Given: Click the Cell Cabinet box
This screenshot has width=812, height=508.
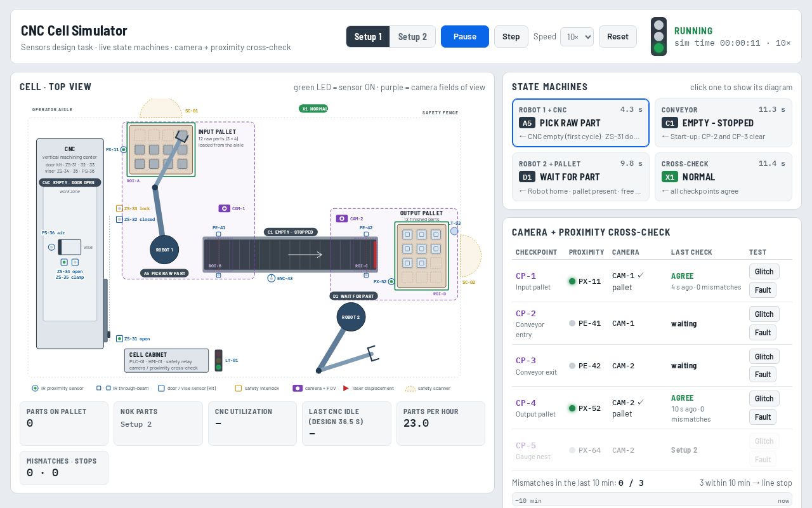Looking at the screenshot, I should point(166,361).
